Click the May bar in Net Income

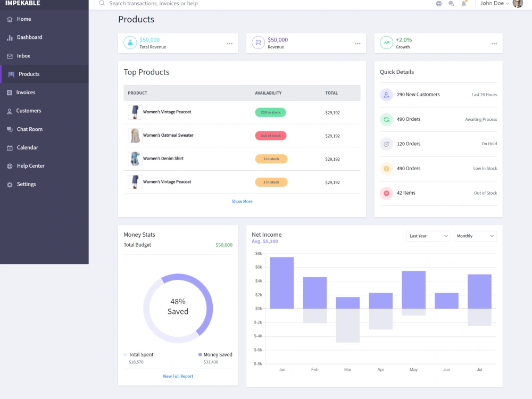point(413,290)
